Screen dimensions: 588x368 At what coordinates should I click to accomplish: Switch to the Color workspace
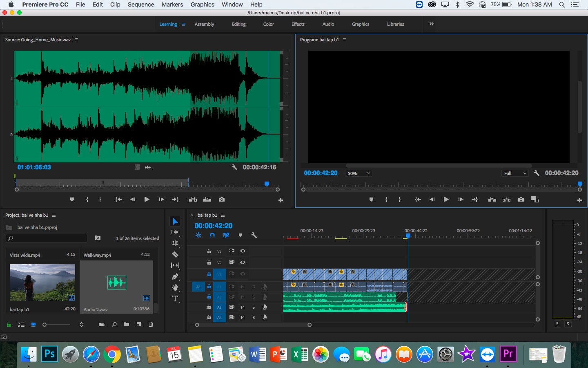(x=269, y=24)
